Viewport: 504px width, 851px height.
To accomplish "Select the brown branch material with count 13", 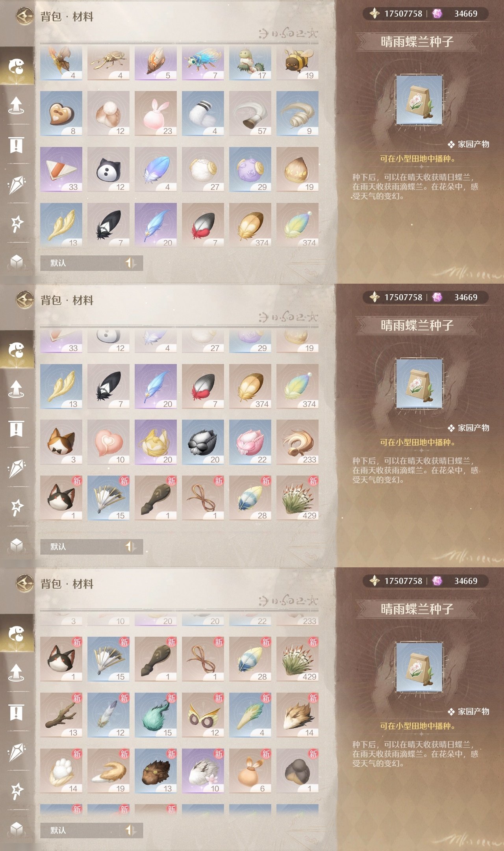I will (x=61, y=715).
